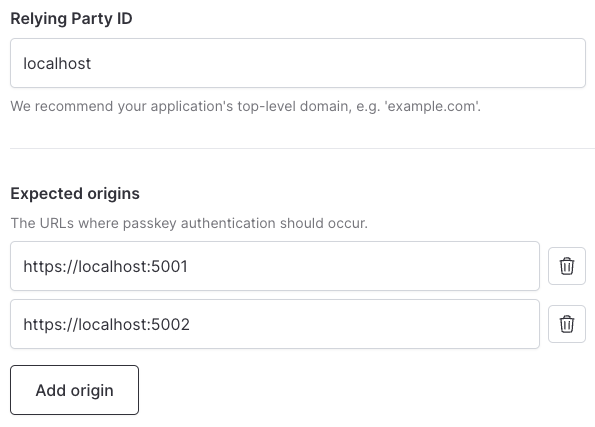Screen dimensions: 595x427
Task: Click the horizontal divider below Relying Party section
Action: (x=302, y=148)
